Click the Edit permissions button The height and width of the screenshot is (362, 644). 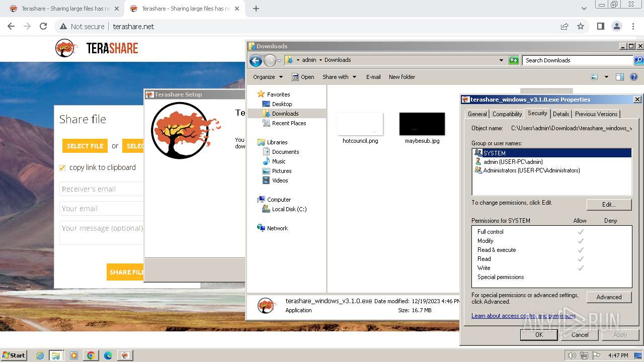coord(609,205)
